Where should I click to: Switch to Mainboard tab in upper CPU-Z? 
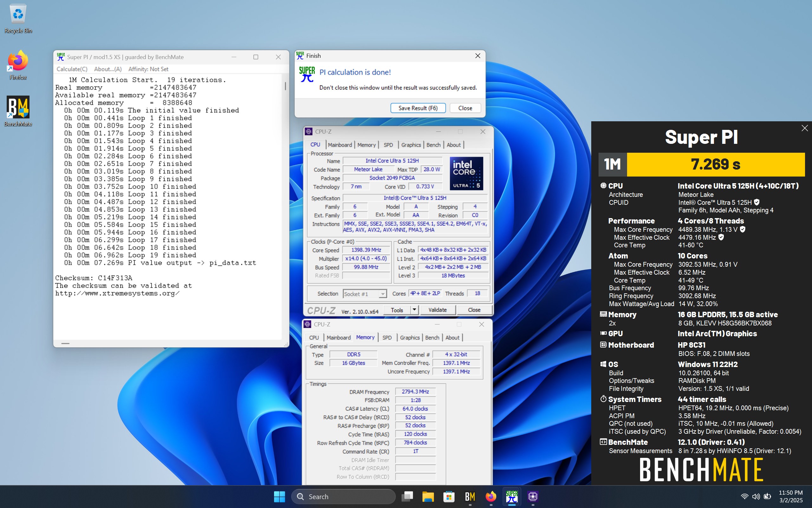pos(340,145)
